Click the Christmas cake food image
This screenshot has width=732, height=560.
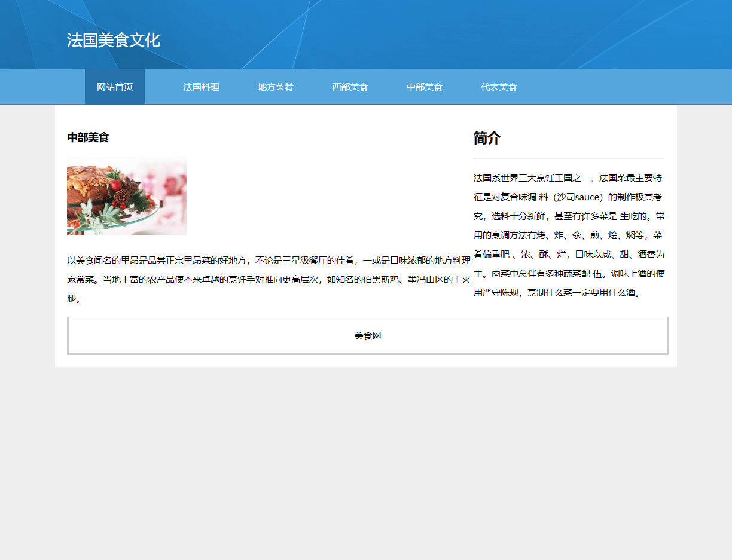pos(127,196)
